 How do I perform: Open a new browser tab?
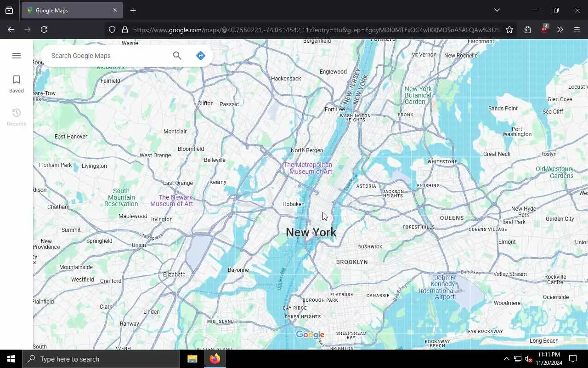[x=133, y=10]
